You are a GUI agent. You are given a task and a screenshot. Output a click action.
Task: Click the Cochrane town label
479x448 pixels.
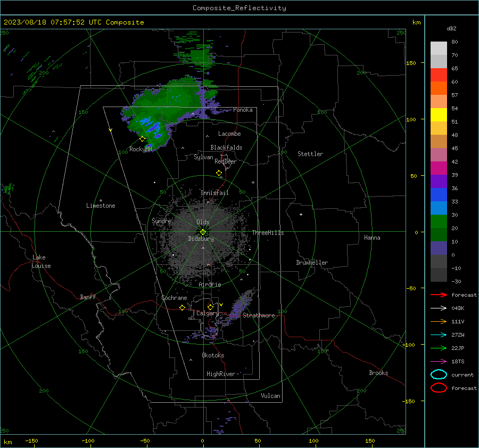174,298
